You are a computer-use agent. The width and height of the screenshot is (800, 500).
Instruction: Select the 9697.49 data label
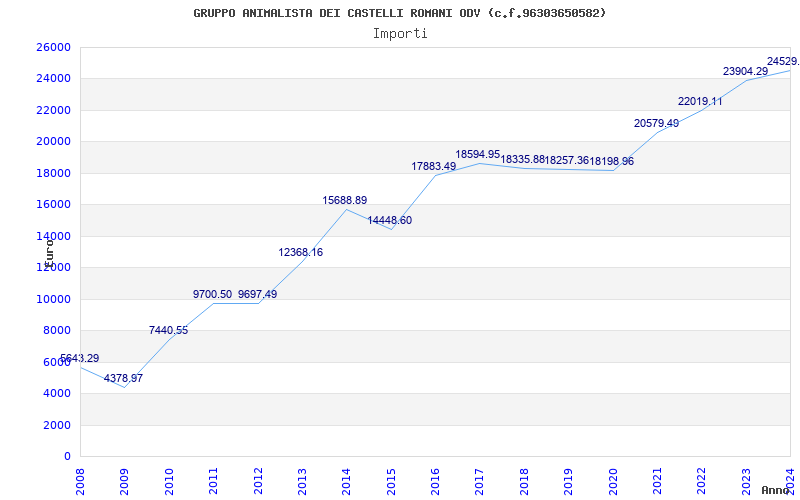coord(257,294)
